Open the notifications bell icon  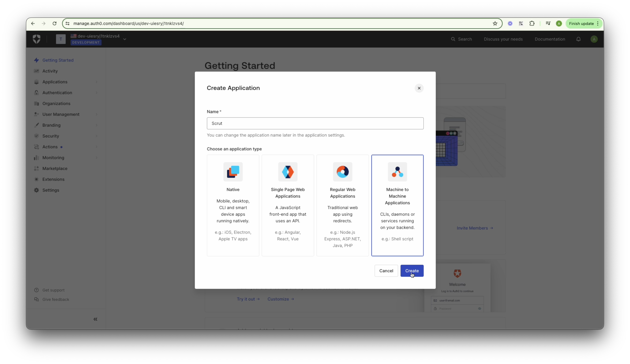(578, 39)
